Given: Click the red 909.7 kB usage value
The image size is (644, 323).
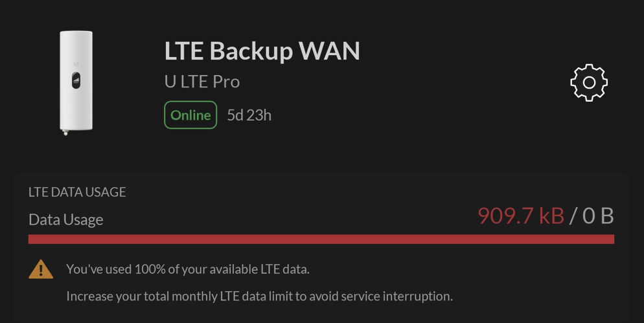Looking at the screenshot, I should [521, 216].
